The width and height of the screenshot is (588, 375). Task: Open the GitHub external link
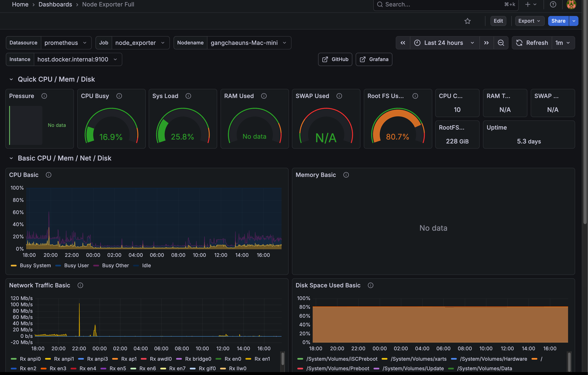[x=335, y=59]
